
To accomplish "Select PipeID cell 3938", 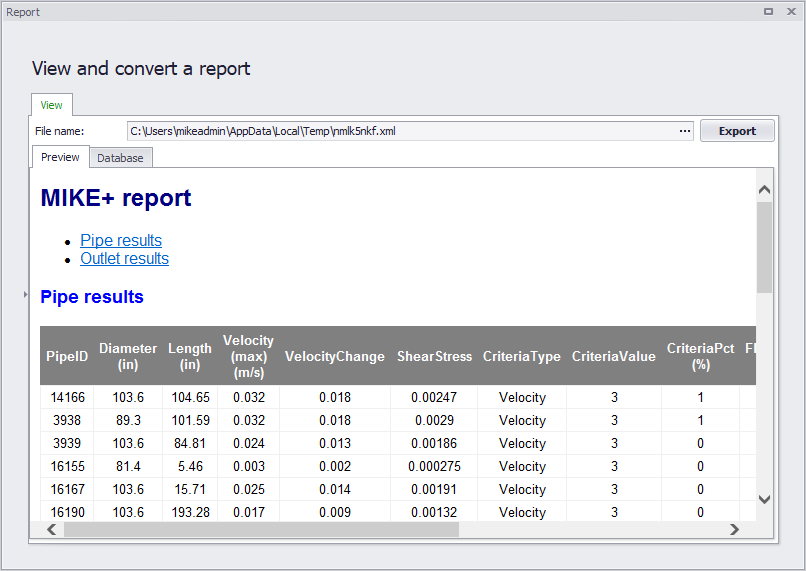I will pyautogui.click(x=67, y=420).
